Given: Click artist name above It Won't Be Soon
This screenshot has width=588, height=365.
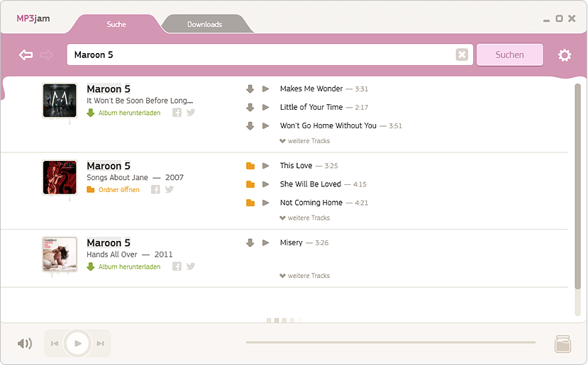Looking at the screenshot, I should click(109, 89).
